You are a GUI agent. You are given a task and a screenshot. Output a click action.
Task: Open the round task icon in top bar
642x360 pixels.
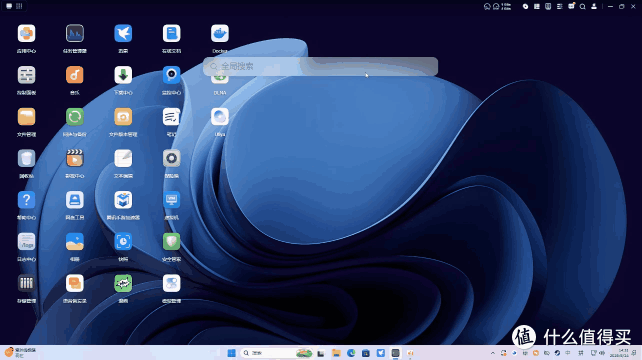(525, 7)
